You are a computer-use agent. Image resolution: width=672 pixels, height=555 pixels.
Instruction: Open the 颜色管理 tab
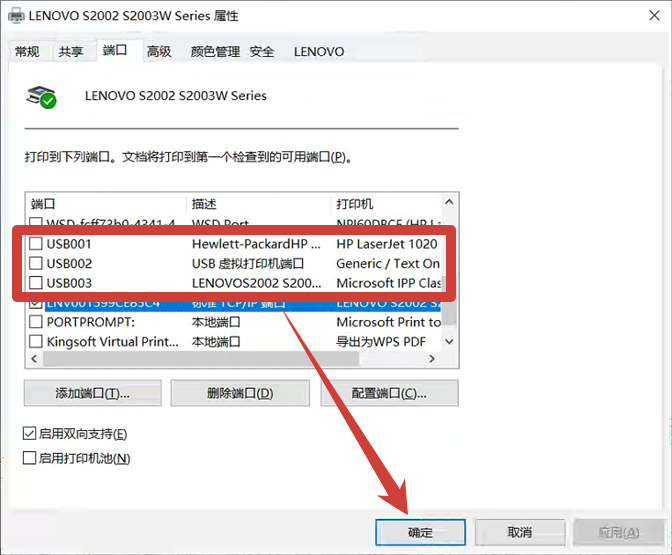tap(215, 52)
